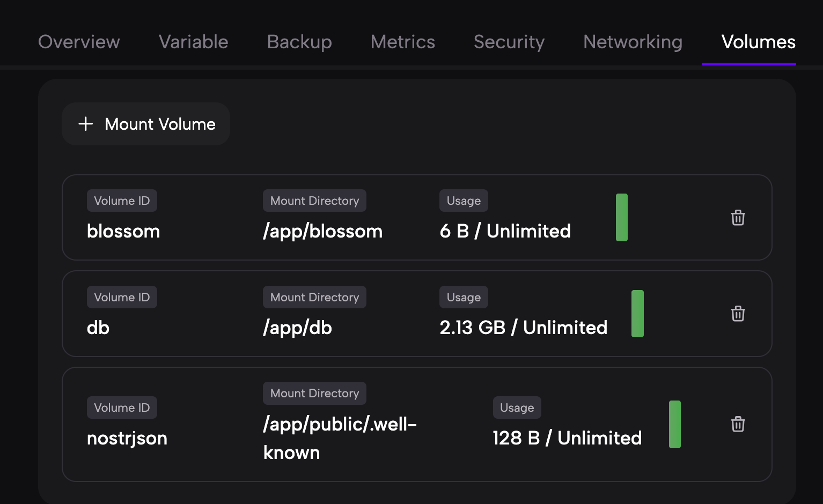The image size is (823, 504).
Task: Click the green usage bar for blossom
Action: pos(621,217)
